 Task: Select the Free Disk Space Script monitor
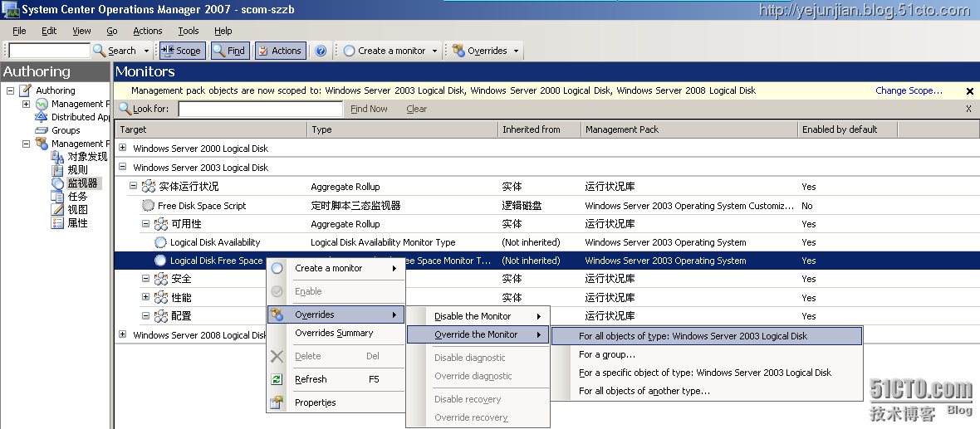(202, 206)
